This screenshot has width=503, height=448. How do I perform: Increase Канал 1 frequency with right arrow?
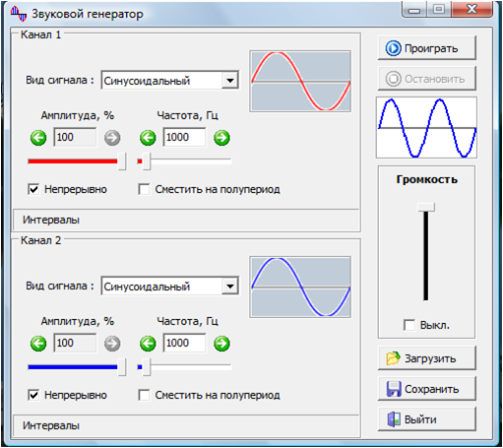[221, 138]
